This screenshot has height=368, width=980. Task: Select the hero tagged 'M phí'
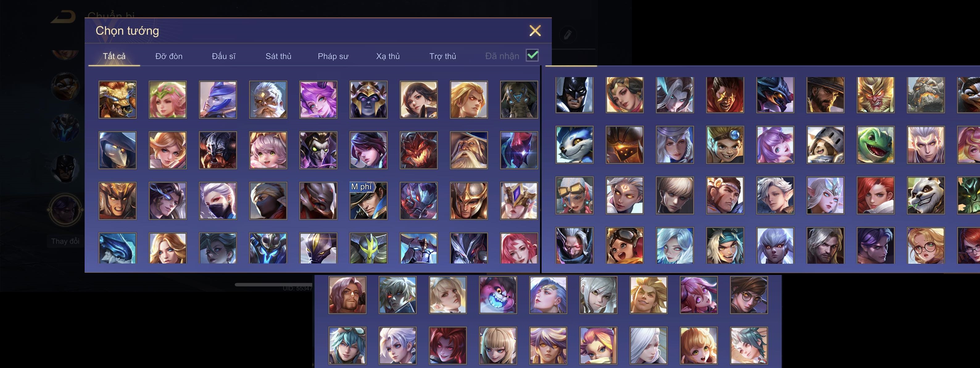[368, 201]
